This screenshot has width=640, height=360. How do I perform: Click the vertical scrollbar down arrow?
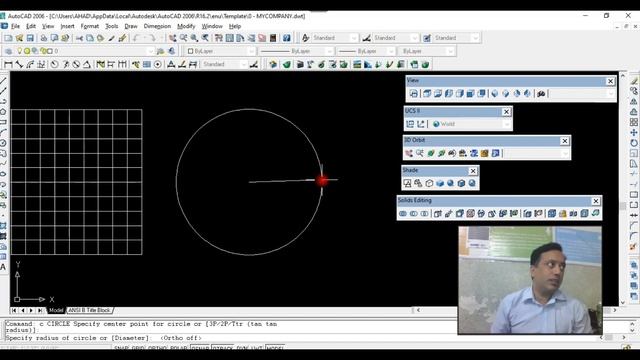coord(623,302)
